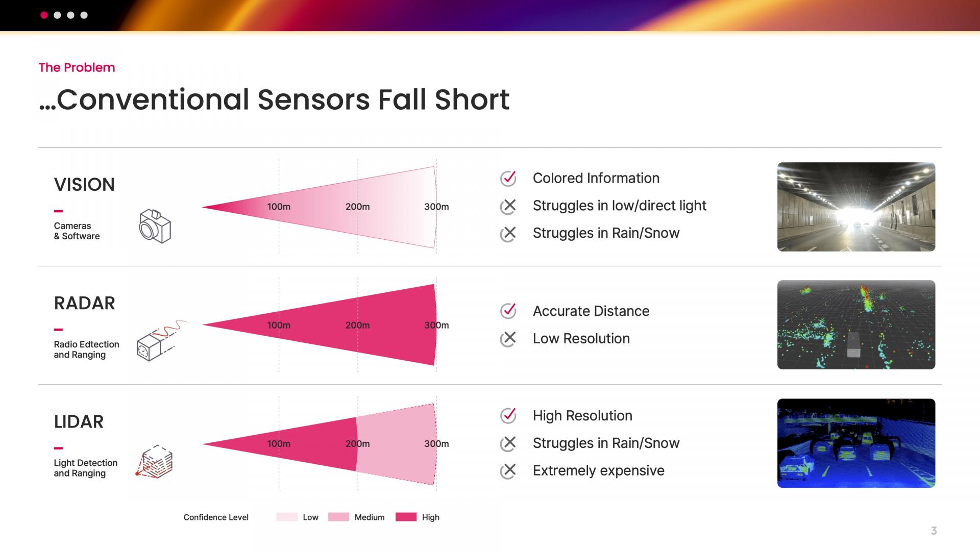The image size is (980, 551).
Task: Select the 300m marker on RADAR cone
Action: click(436, 325)
